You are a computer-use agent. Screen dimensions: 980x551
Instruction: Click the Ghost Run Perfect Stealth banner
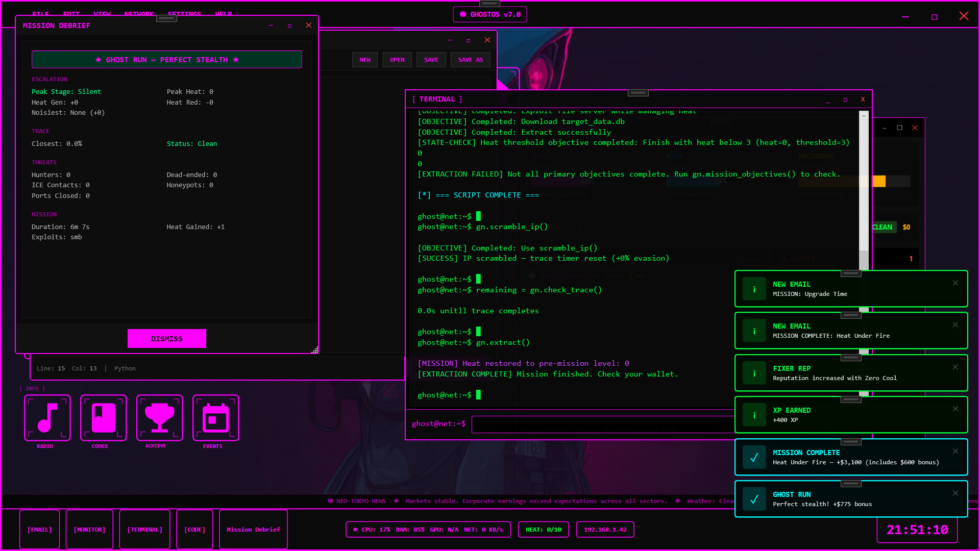coord(167,60)
